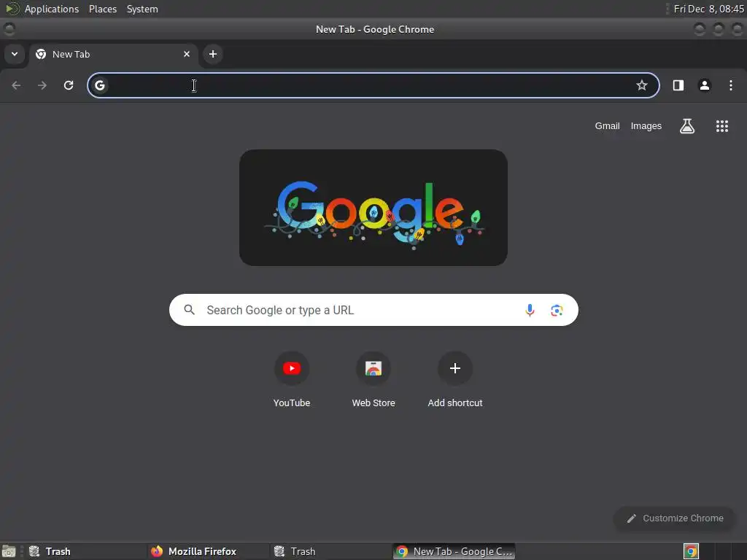This screenshot has width=747, height=560.
Task: Open the Google apps grid
Action: click(722, 126)
